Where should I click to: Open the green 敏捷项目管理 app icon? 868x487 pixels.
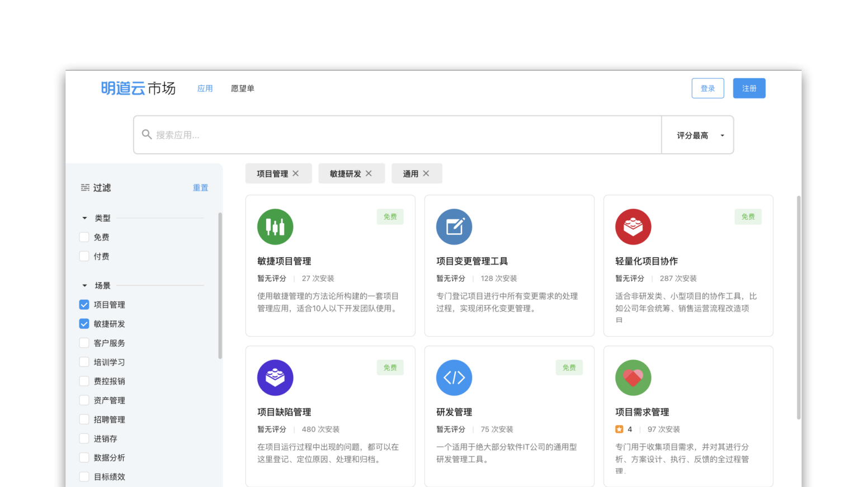(275, 227)
